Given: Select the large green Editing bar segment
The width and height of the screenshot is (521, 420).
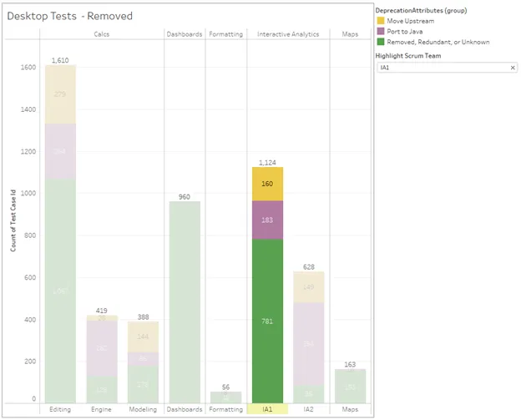Looking at the screenshot, I should (x=60, y=291).
